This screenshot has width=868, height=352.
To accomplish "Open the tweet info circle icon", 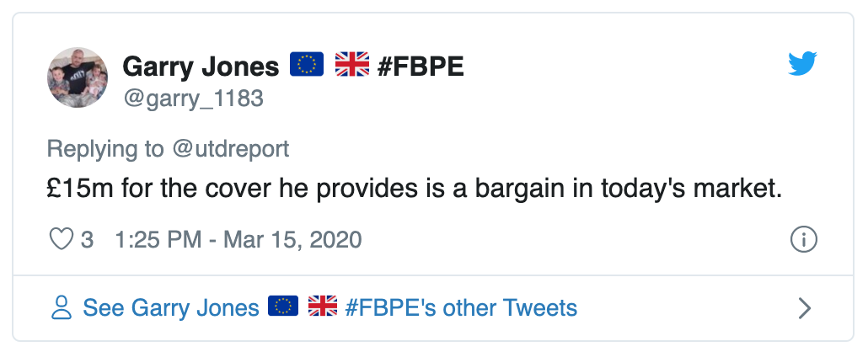I will pyautogui.click(x=804, y=240).
